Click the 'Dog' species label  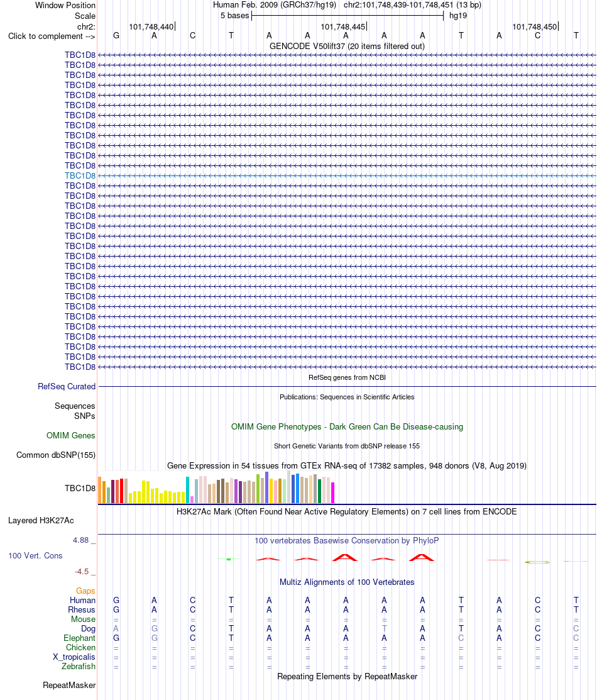click(89, 628)
